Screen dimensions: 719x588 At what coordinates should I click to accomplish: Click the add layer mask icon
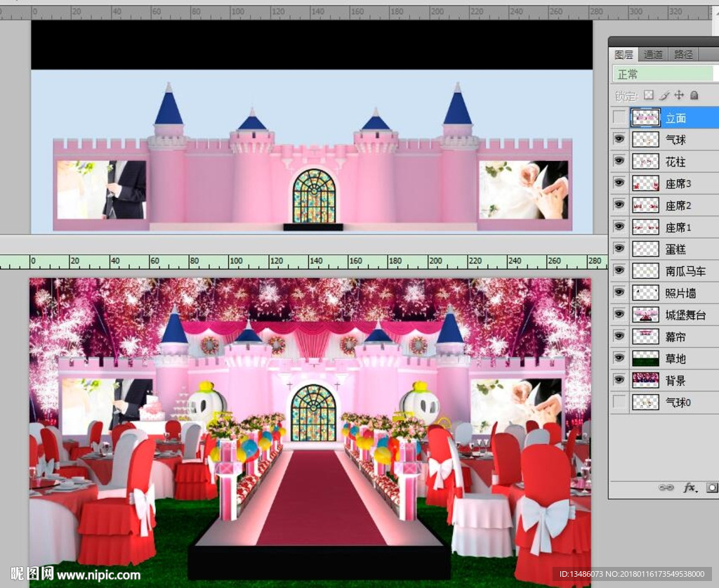click(x=712, y=487)
